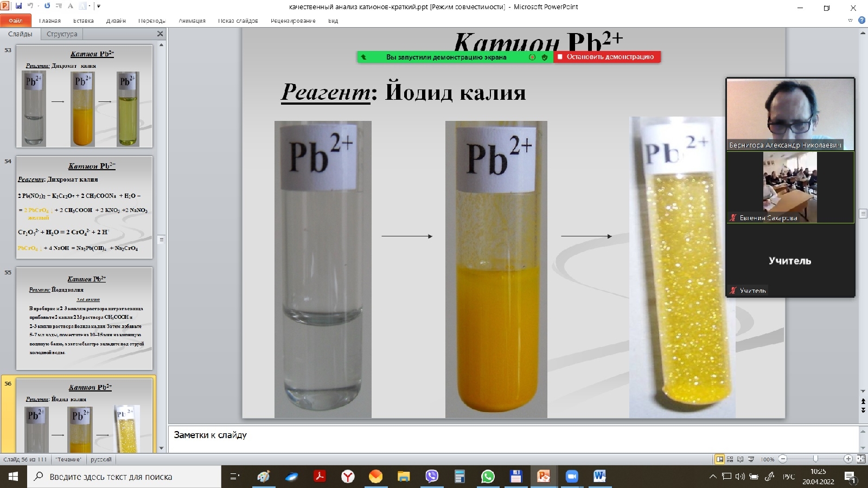Start slide show from status bar icon
Screen dimensions: 868x488
point(751,459)
